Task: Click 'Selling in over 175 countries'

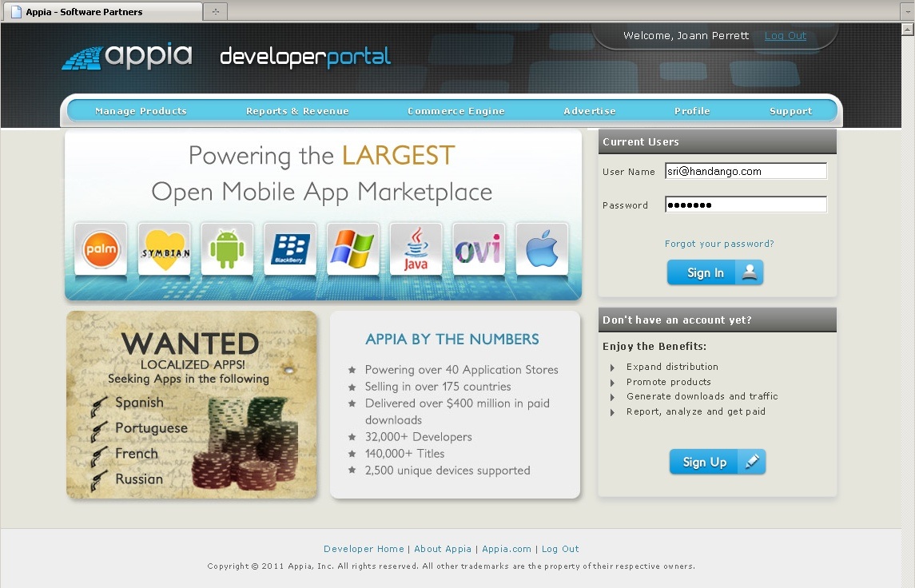Action: click(x=438, y=387)
